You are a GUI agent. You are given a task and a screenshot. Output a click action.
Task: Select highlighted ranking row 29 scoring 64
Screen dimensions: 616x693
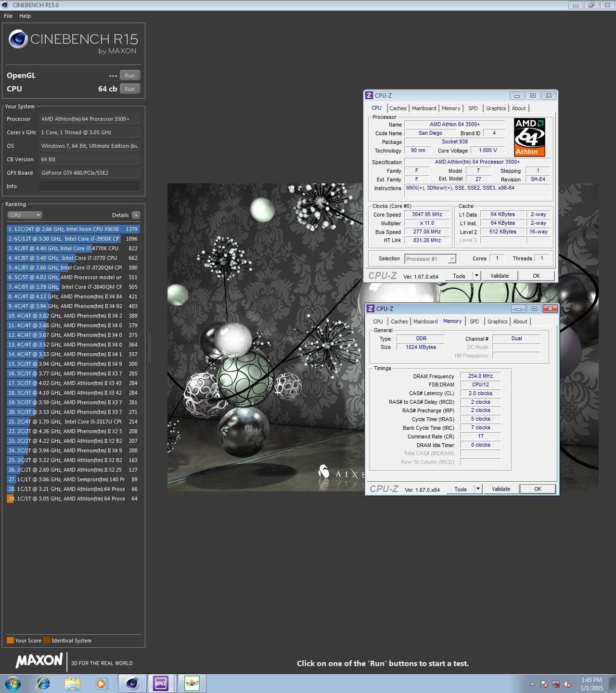click(x=73, y=499)
